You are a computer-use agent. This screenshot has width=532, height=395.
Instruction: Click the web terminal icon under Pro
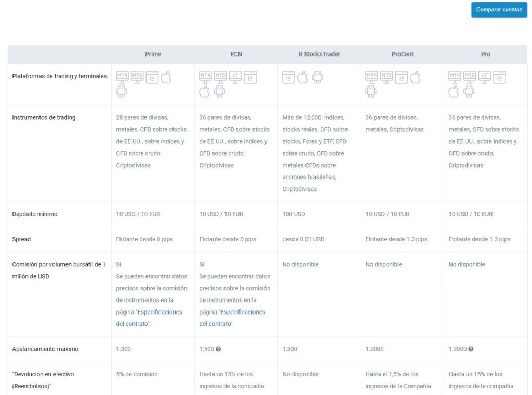[x=499, y=77]
